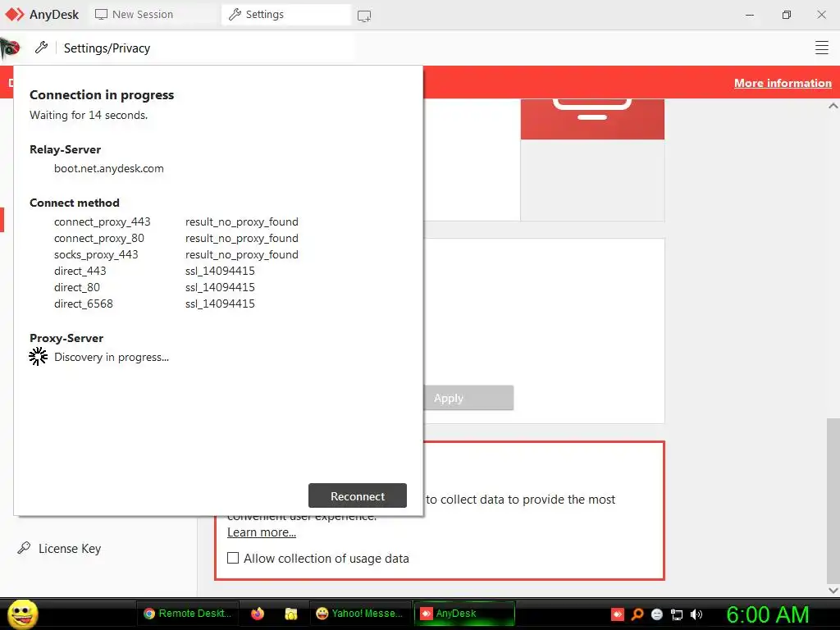The height and width of the screenshot is (630, 840).
Task: Enable Allow collection of usage data
Action: coord(233,558)
